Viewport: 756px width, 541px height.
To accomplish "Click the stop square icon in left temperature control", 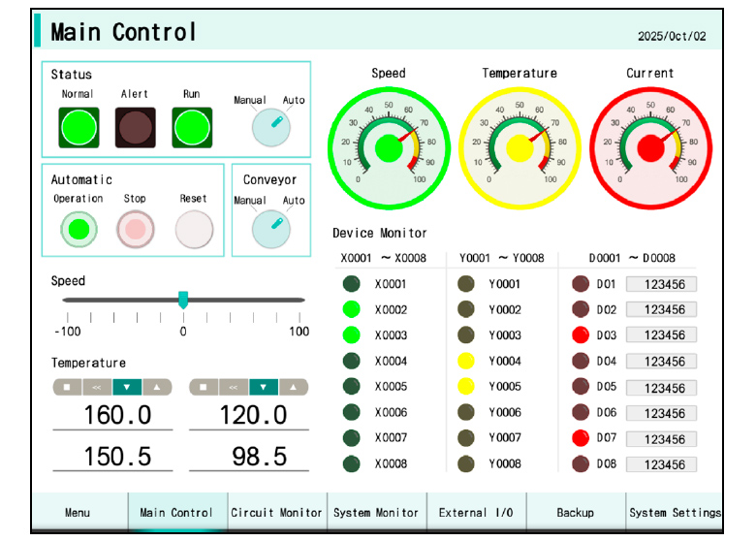I will click(x=67, y=387).
